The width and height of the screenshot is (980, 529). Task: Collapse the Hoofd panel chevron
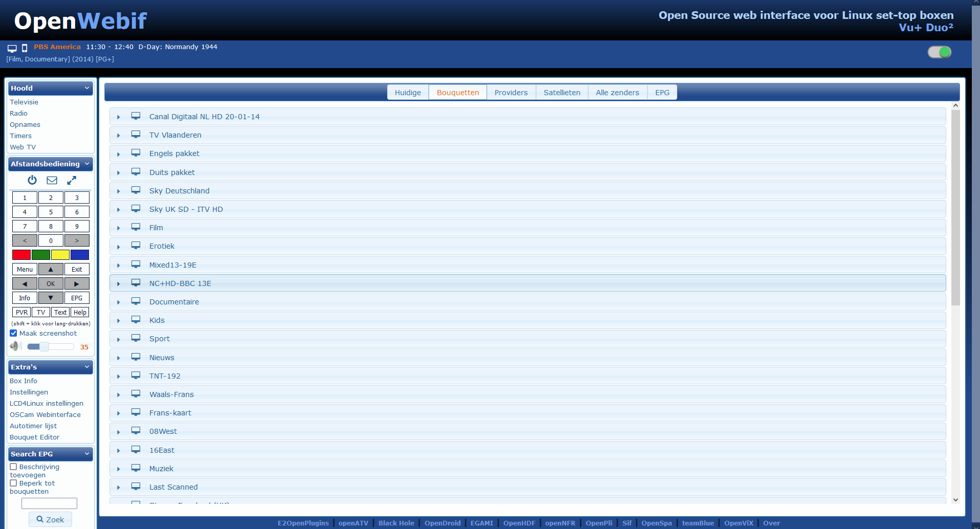pos(87,88)
